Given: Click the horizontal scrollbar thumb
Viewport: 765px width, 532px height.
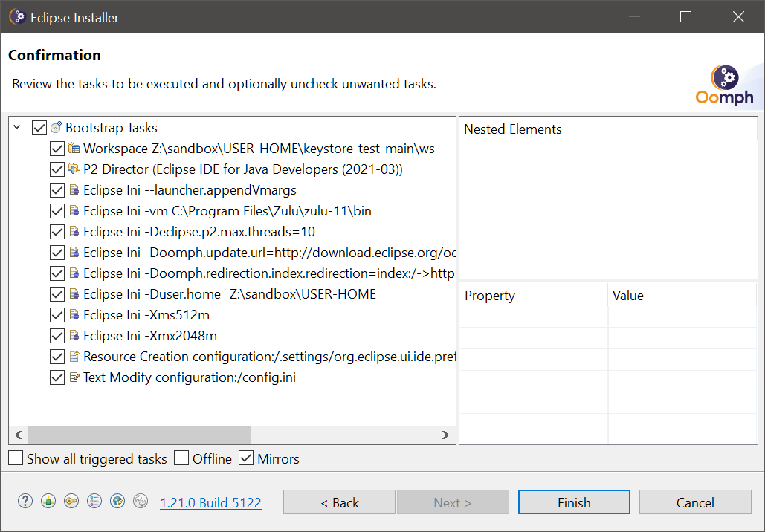Looking at the screenshot, I should tap(139, 435).
